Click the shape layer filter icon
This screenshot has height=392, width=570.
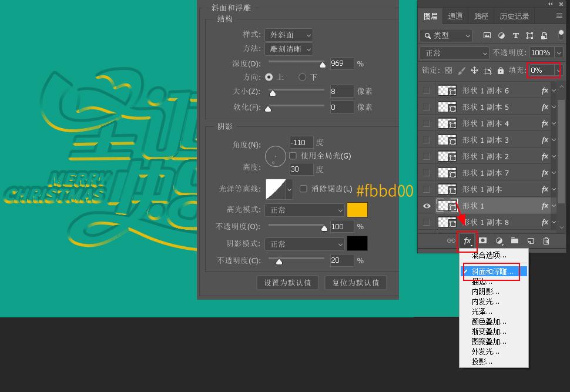click(x=529, y=35)
